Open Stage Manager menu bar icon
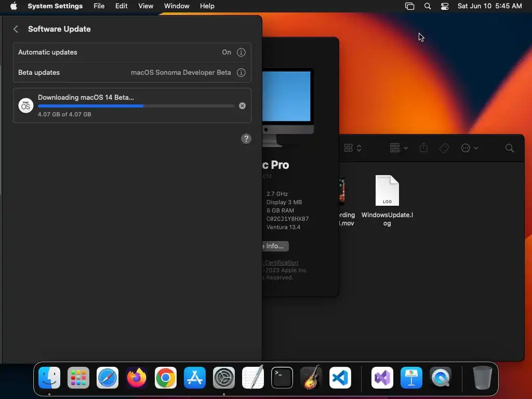Viewport: 532px width, 399px height. click(x=409, y=6)
